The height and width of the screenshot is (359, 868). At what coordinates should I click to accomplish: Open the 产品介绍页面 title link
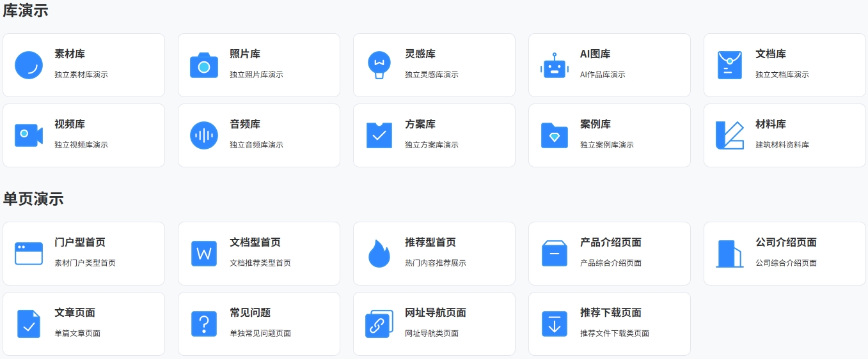pos(611,243)
